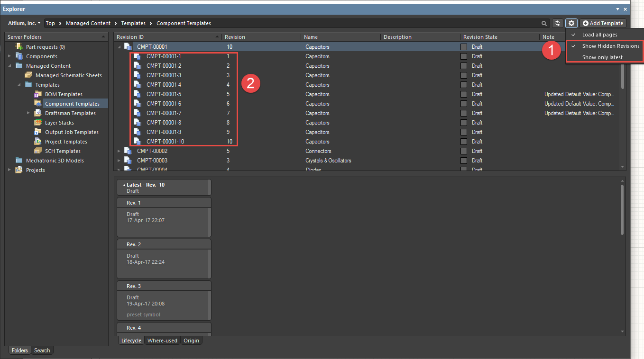Image resolution: width=644 pixels, height=359 pixels.
Task: Enable the Show only latest option
Action: pyautogui.click(x=602, y=57)
